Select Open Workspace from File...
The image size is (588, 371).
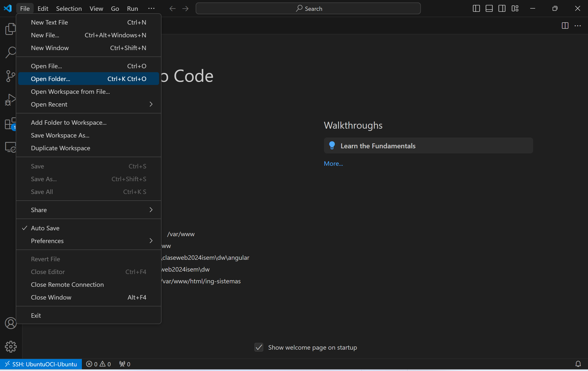click(88, 92)
